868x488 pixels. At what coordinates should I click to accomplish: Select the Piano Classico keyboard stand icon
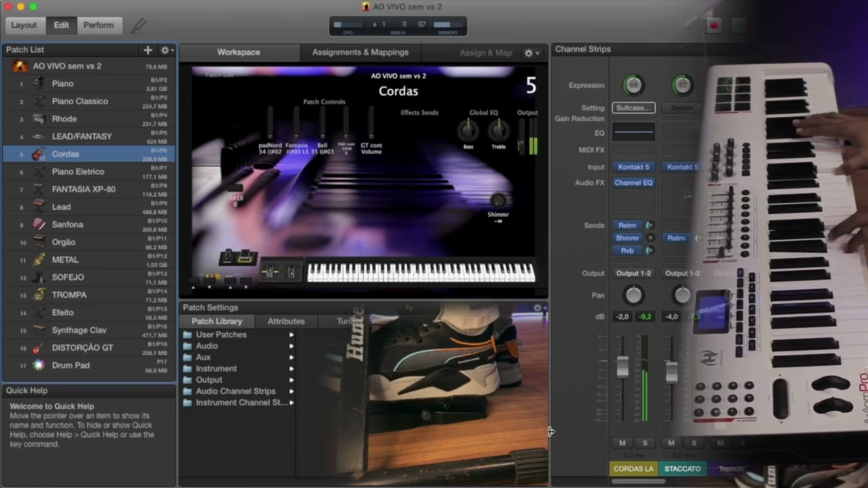coord(39,101)
